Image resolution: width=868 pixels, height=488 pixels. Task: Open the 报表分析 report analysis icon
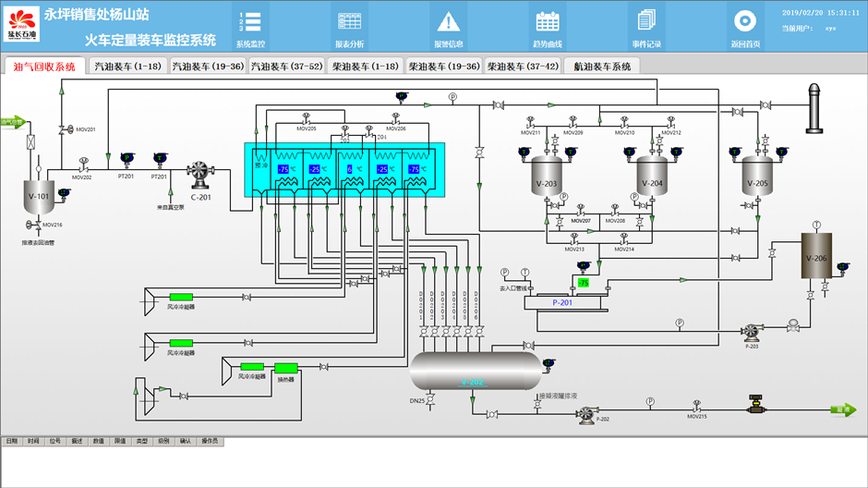coord(349,22)
